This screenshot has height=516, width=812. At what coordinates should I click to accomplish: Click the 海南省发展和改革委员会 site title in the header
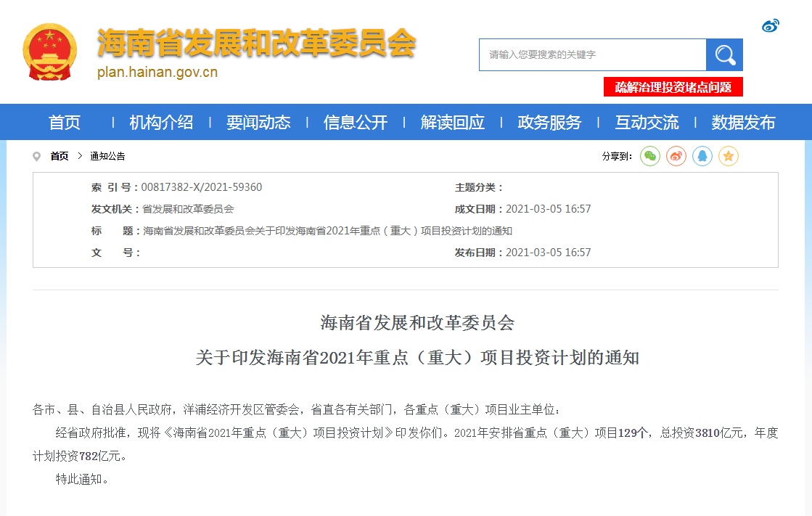pyautogui.click(x=256, y=44)
